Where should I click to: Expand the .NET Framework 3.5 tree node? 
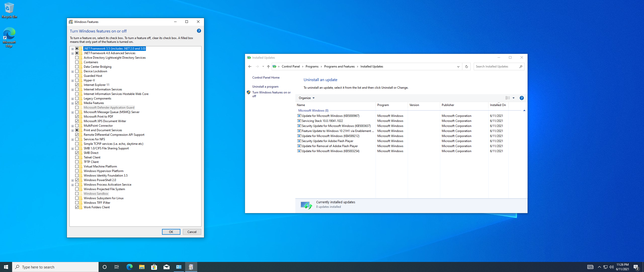[72, 49]
